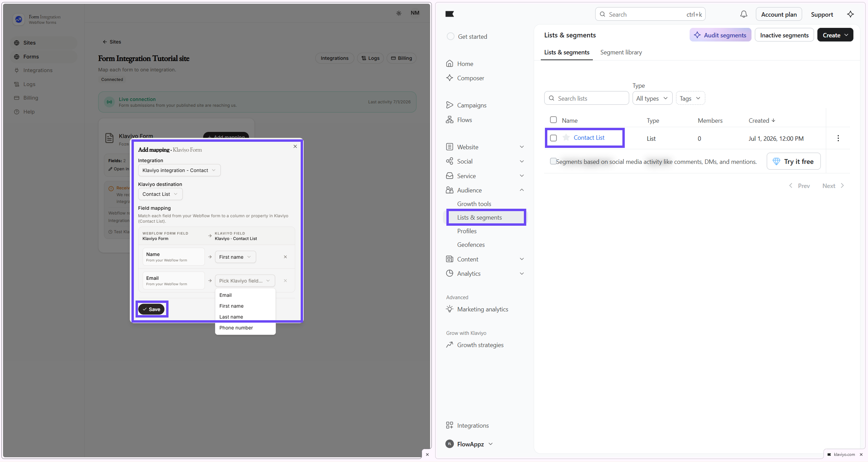This screenshot has width=868, height=462.
Task: Click the Form Integration app logo
Action: [x=19, y=19]
